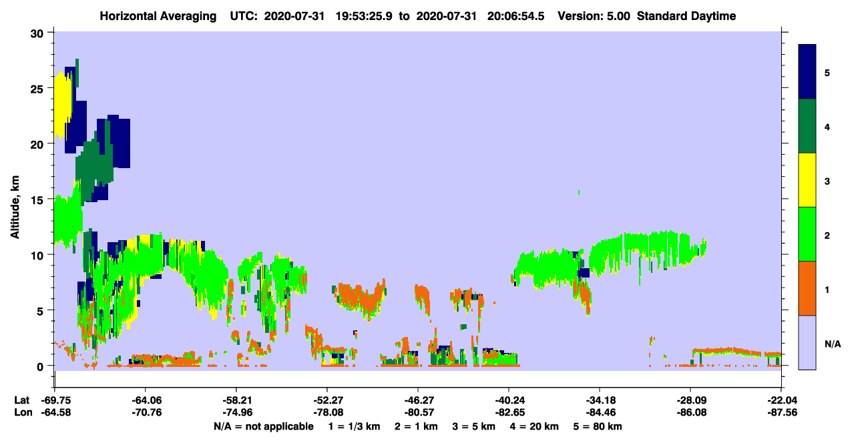
Task: Click legend text '5 = 80 km'
Action: pos(599,426)
